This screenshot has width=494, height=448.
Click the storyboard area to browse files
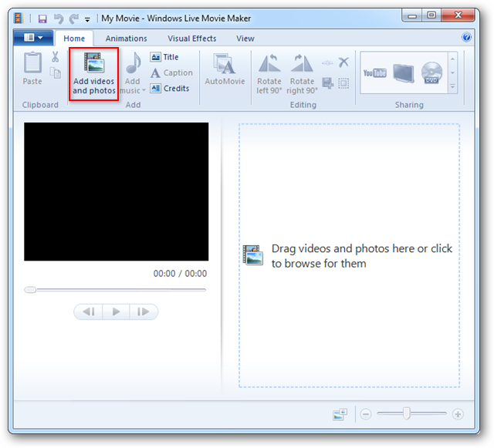348,256
